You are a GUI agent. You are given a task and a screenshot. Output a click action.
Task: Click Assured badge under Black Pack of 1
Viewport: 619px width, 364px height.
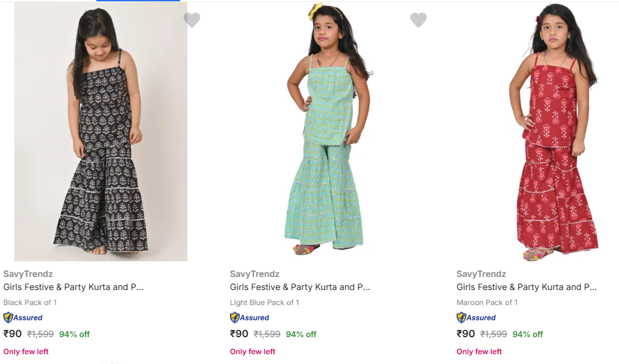click(x=23, y=318)
